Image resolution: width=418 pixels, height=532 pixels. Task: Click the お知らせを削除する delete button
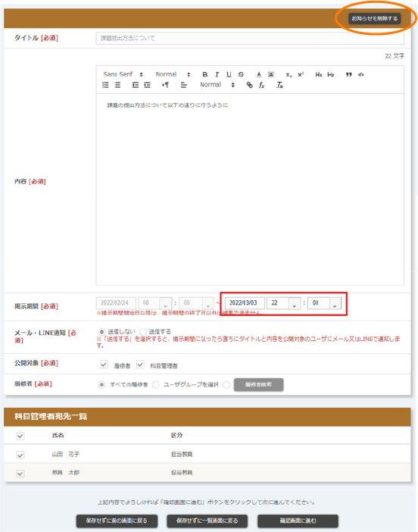pos(374,18)
